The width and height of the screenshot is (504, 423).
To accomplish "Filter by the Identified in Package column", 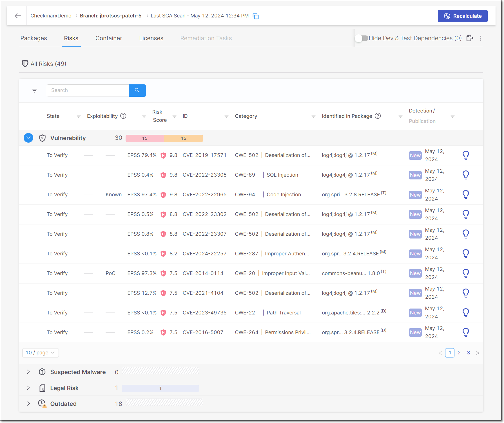I will coord(400,116).
